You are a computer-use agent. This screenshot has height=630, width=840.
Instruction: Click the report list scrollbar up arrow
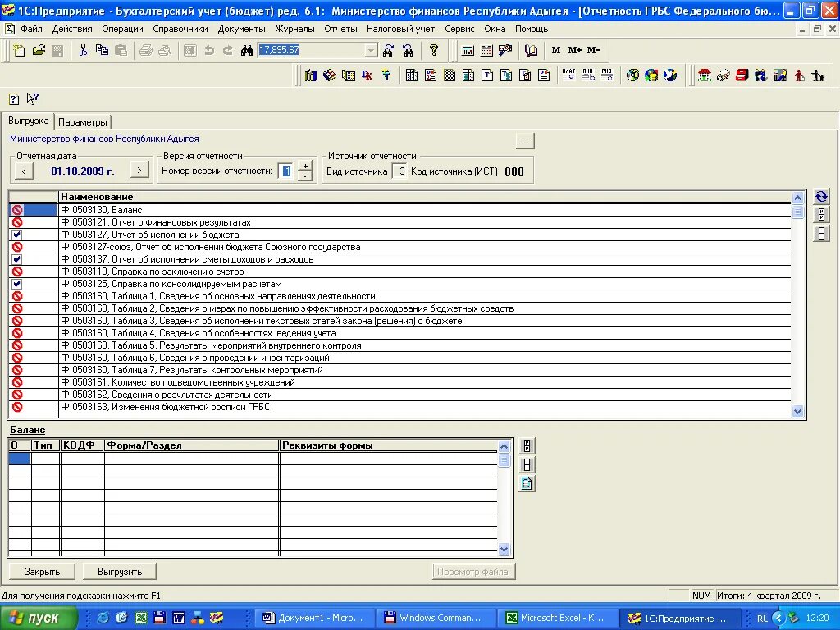click(797, 199)
